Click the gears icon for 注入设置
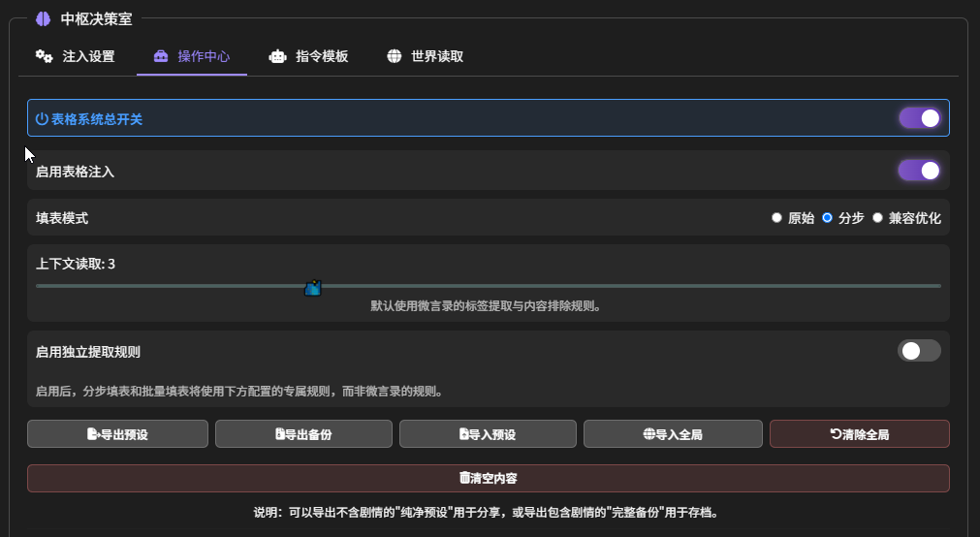 pyautogui.click(x=44, y=56)
